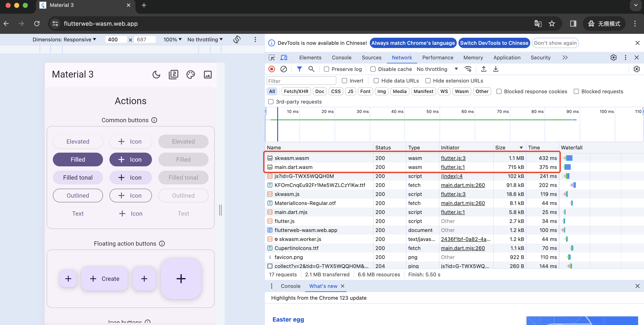The width and height of the screenshot is (644, 325).
Task: Click the Filter text input
Action: point(301,81)
